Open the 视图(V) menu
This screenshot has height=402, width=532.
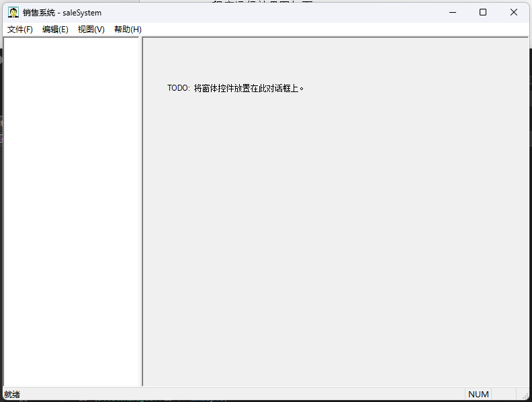91,30
